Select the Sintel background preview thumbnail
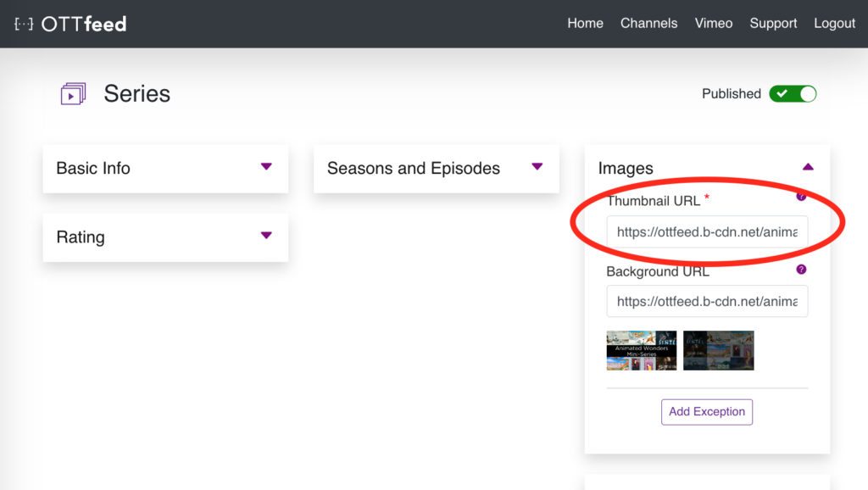Image resolution: width=868 pixels, height=490 pixels. [x=718, y=350]
